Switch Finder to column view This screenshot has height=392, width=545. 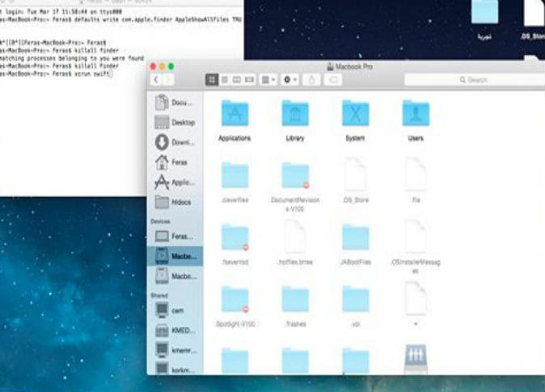coord(238,80)
